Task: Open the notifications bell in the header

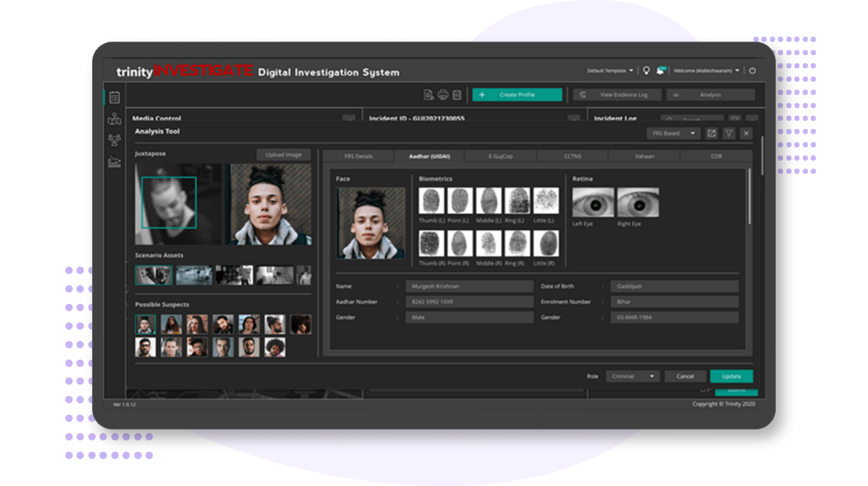Action: click(661, 71)
